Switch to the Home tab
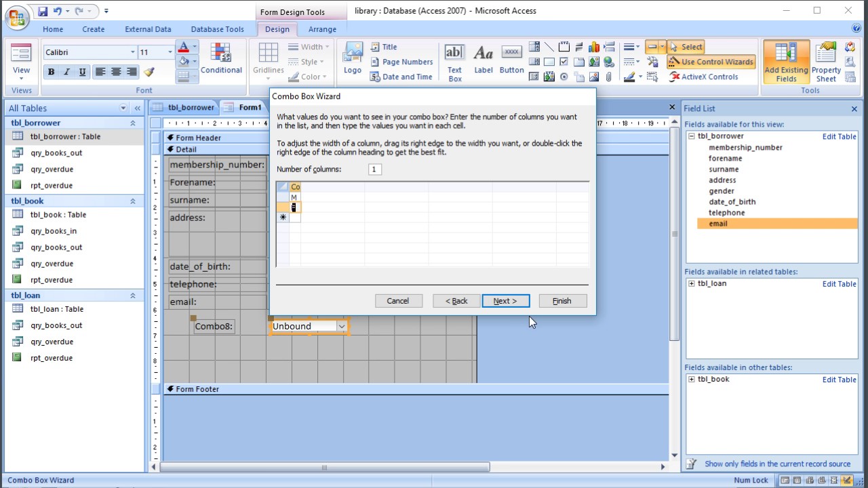 click(53, 29)
